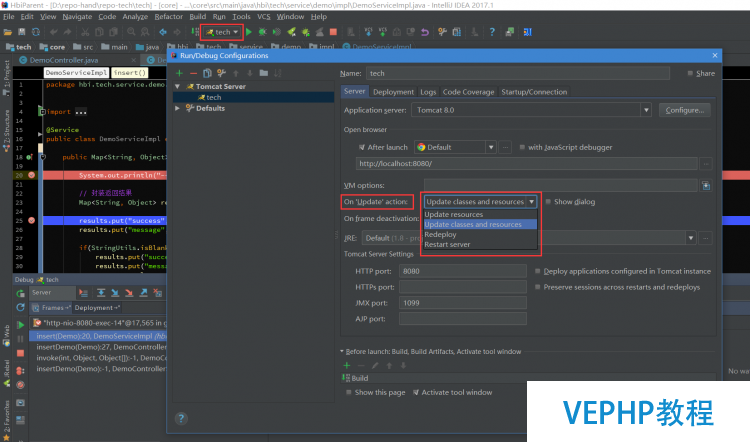Click Rerun icon in Debug panel
Viewport: 750px width, 442px height.
pos(20,293)
